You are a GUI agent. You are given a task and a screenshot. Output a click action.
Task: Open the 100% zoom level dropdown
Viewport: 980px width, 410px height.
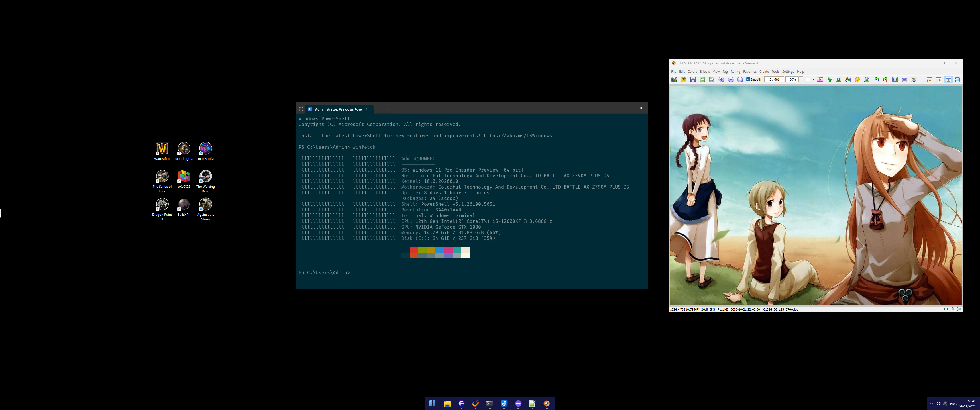tap(801, 79)
